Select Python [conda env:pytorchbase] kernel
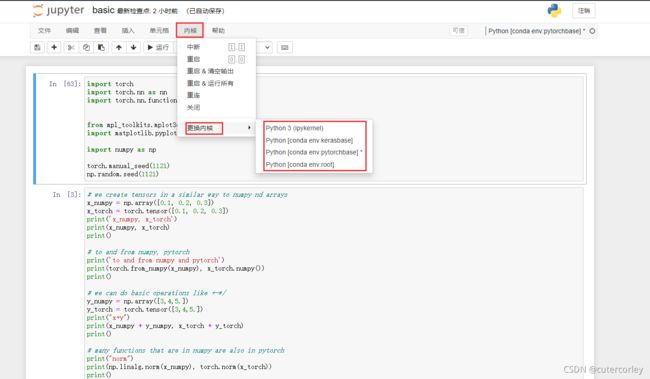 point(314,152)
